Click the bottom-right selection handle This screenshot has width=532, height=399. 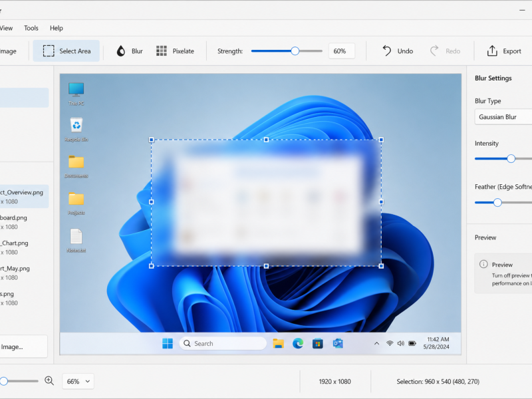pyautogui.click(x=381, y=266)
